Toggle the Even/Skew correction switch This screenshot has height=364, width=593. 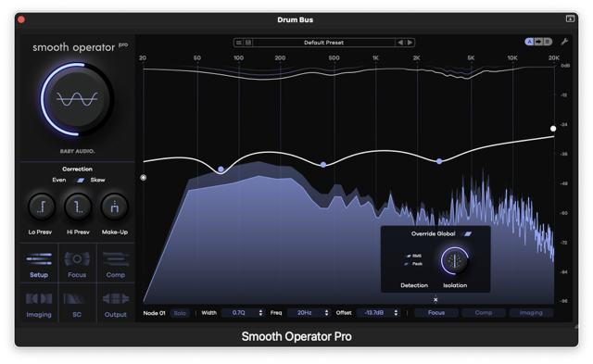click(81, 181)
